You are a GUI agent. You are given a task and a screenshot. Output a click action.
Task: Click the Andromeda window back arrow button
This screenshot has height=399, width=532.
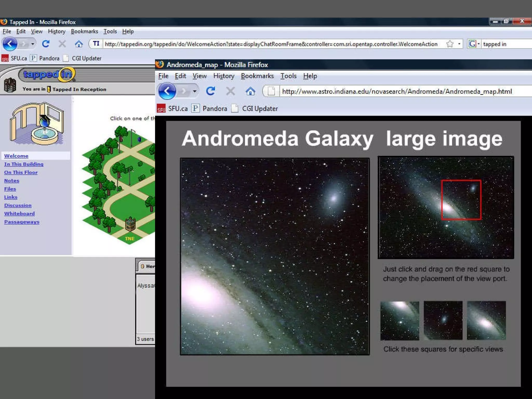click(167, 91)
